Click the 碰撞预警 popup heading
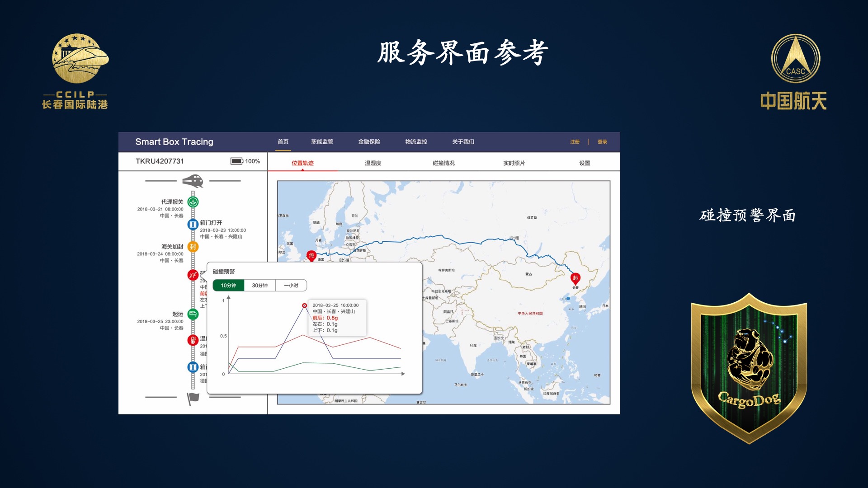 tap(224, 272)
